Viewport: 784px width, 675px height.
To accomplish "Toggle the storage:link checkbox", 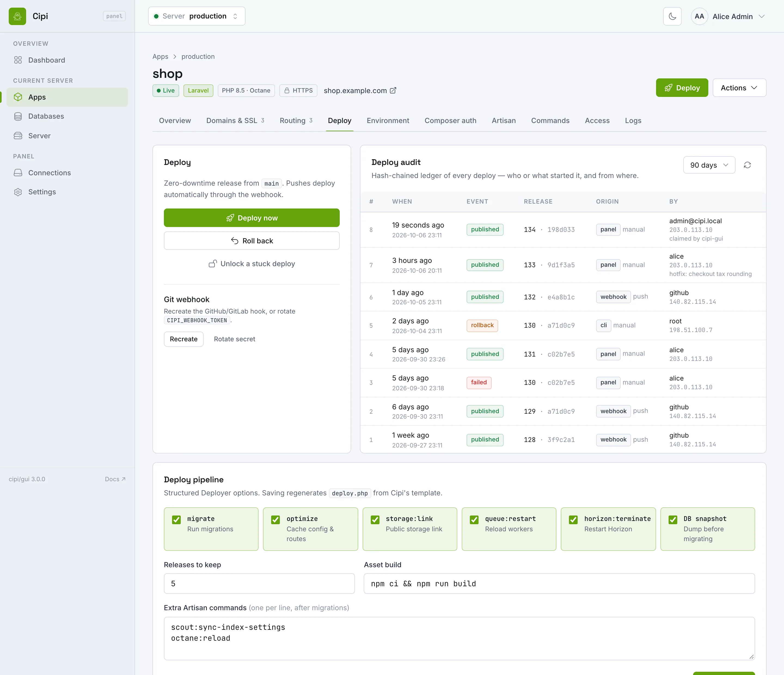I will point(375,520).
